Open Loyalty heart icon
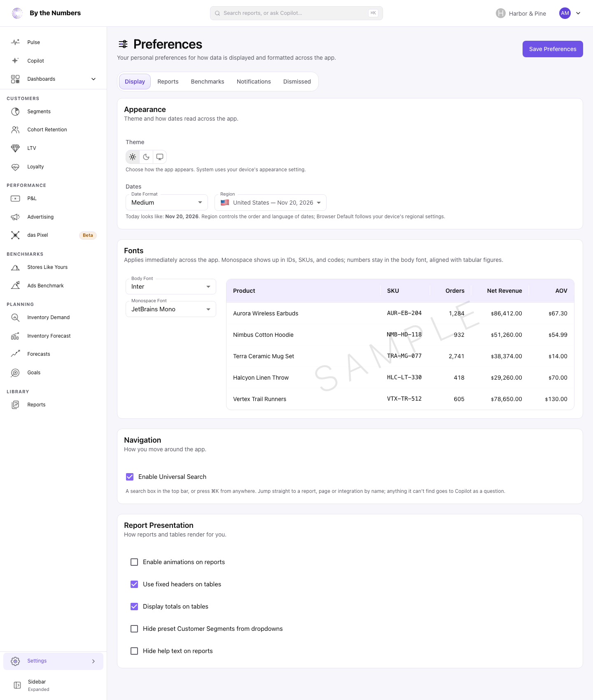The height and width of the screenshot is (700, 593). 15,167
